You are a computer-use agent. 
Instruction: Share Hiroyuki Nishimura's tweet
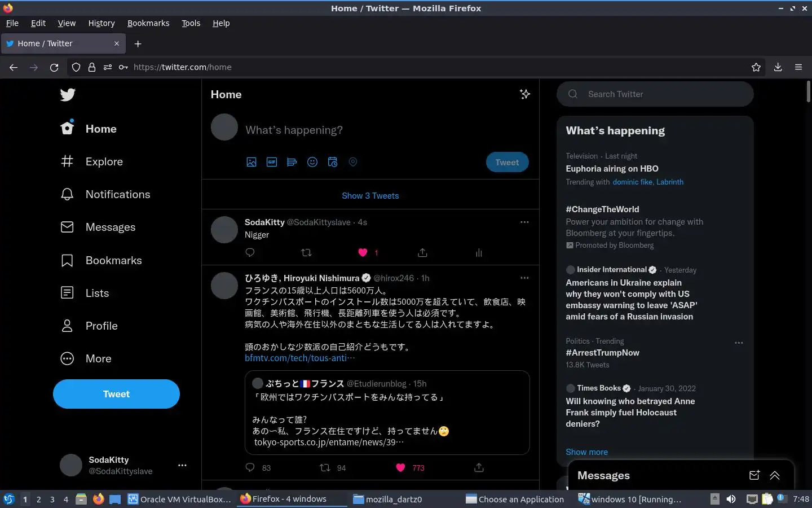pos(479,467)
